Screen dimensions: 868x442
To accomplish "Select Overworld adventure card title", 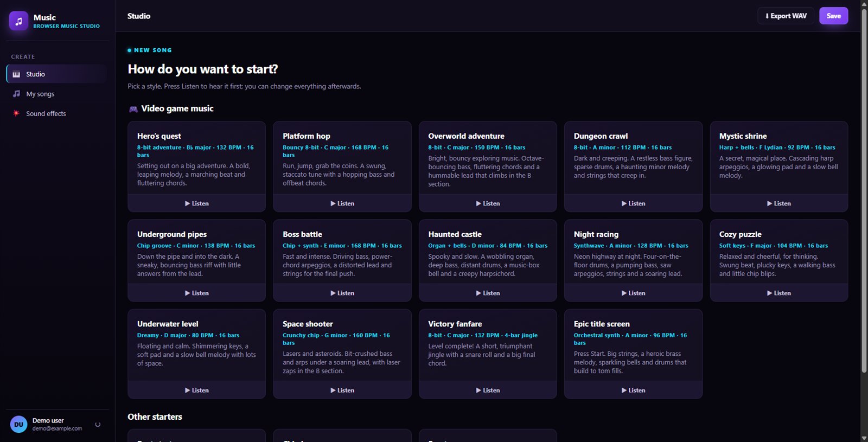I will (x=466, y=136).
